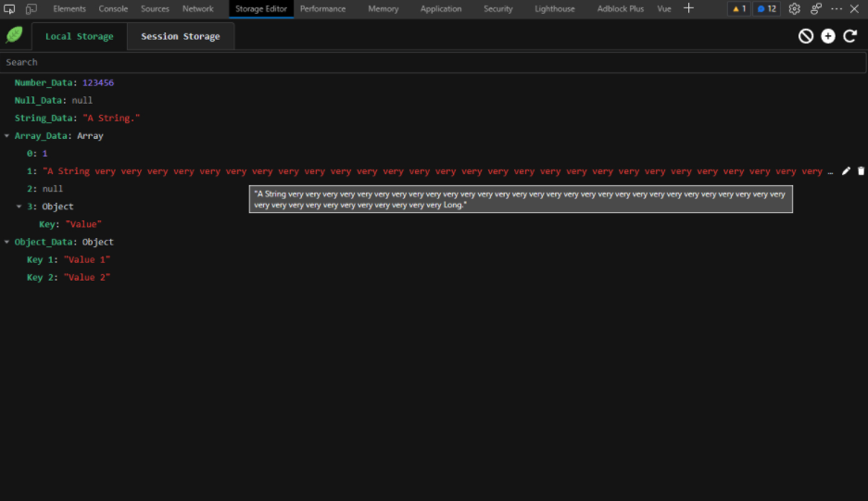Delete array item 1 with trash icon

pyautogui.click(x=861, y=171)
